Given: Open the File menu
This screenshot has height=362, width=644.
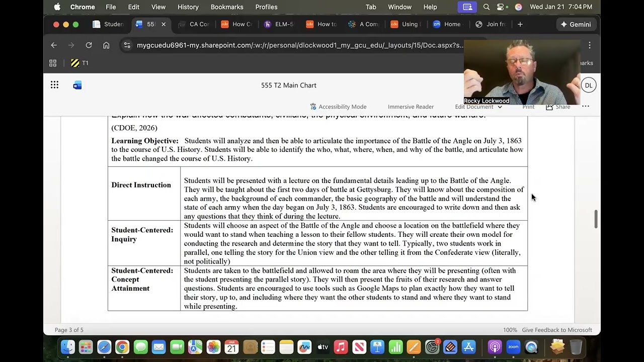Looking at the screenshot, I should [111, 7].
